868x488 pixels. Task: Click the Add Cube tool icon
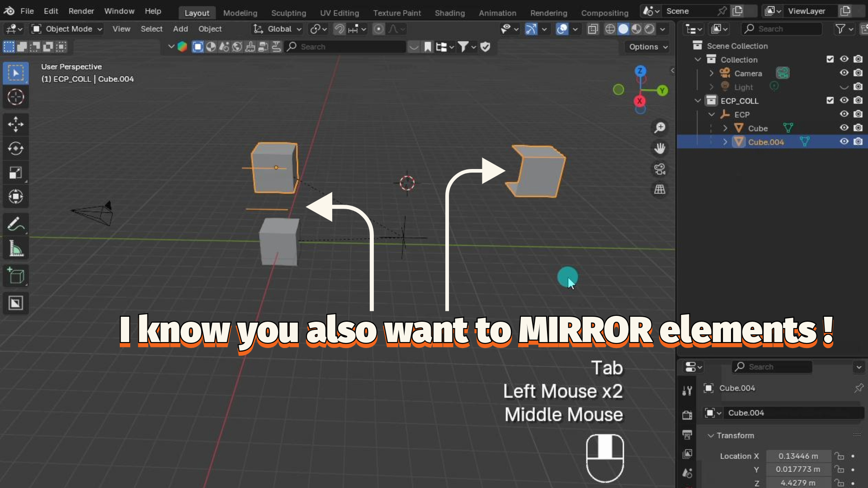point(16,276)
